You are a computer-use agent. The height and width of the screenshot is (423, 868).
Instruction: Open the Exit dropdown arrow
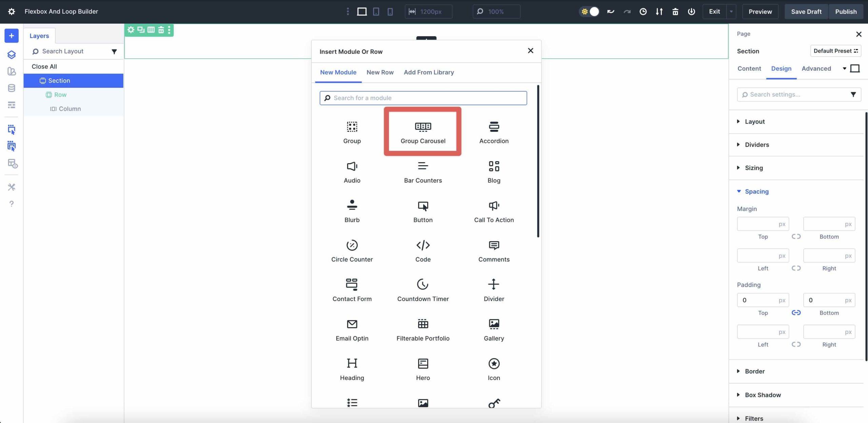[731, 11]
